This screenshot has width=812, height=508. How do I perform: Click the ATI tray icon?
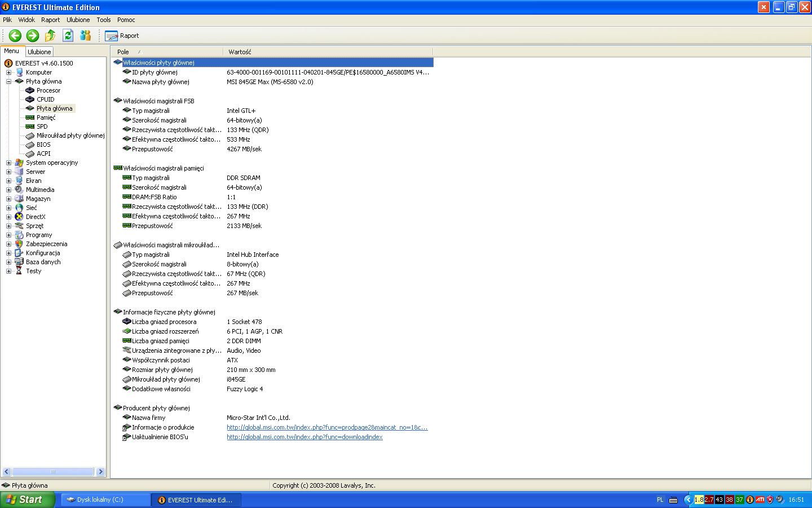click(x=760, y=500)
